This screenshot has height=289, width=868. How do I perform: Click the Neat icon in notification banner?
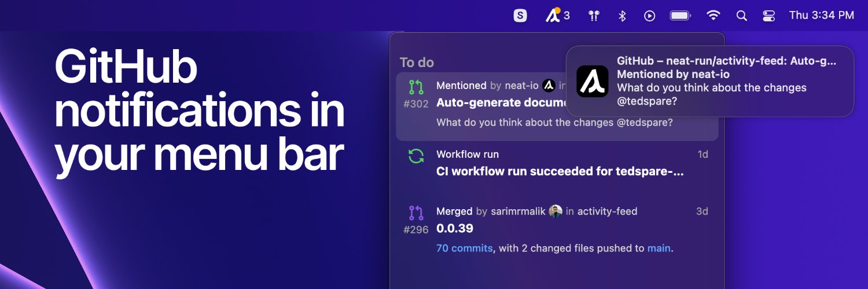click(593, 81)
